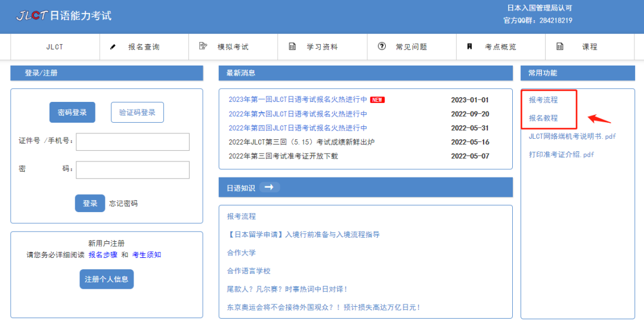Click the bookmark icon beside 考点概览
The image size is (644, 327).
click(469, 46)
